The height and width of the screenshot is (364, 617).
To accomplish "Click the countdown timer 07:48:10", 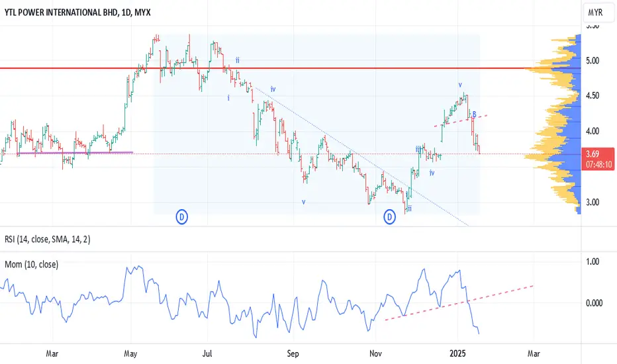I will coord(598,164).
